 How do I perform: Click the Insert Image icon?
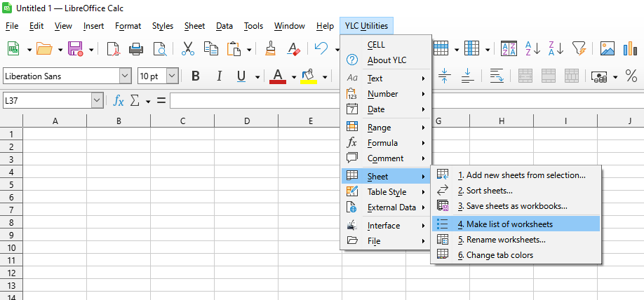(x=608, y=48)
